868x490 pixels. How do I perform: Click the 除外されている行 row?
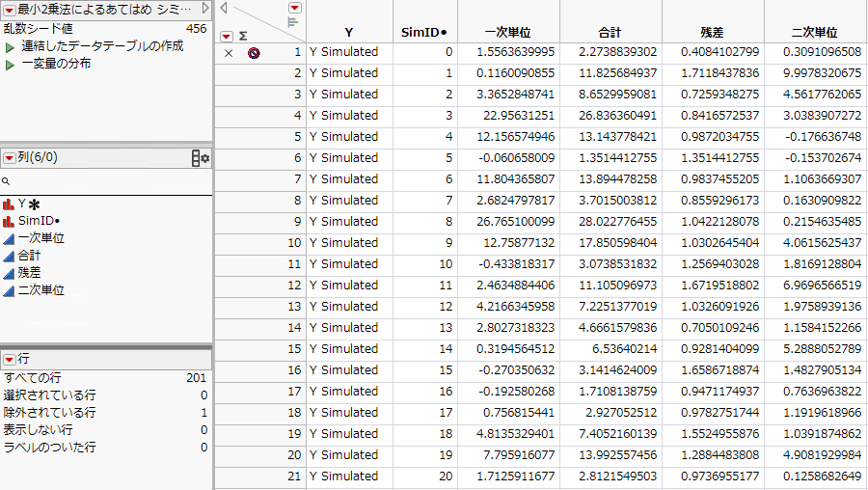105,413
